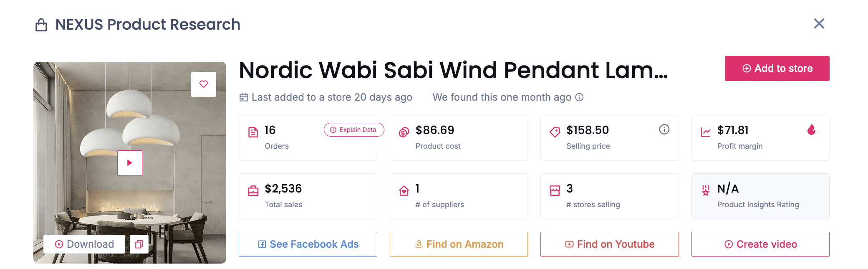Click info icon next to found date
The height and width of the screenshot is (269, 868).
click(x=579, y=97)
